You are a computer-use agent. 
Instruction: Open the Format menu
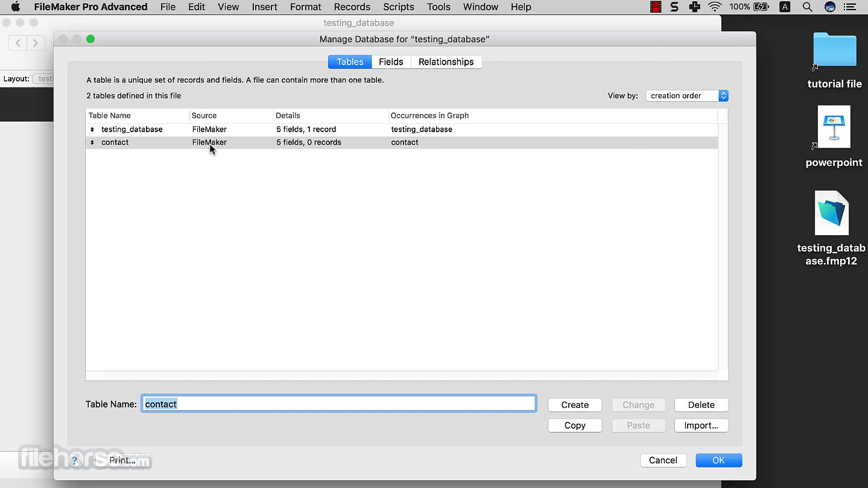pyautogui.click(x=306, y=7)
